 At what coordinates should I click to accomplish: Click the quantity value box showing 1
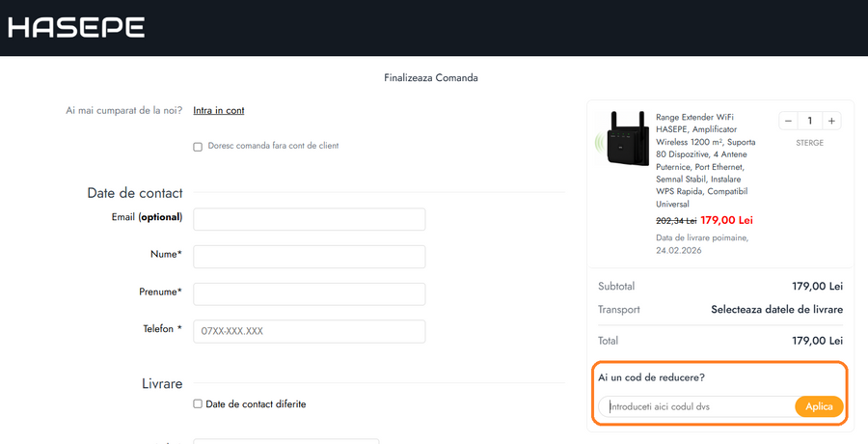(809, 121)
